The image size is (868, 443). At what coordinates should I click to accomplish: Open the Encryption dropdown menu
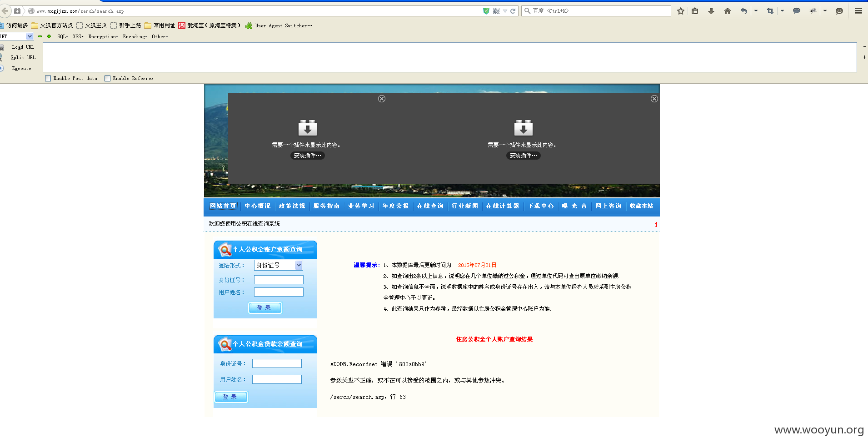[x=103, y=36]
